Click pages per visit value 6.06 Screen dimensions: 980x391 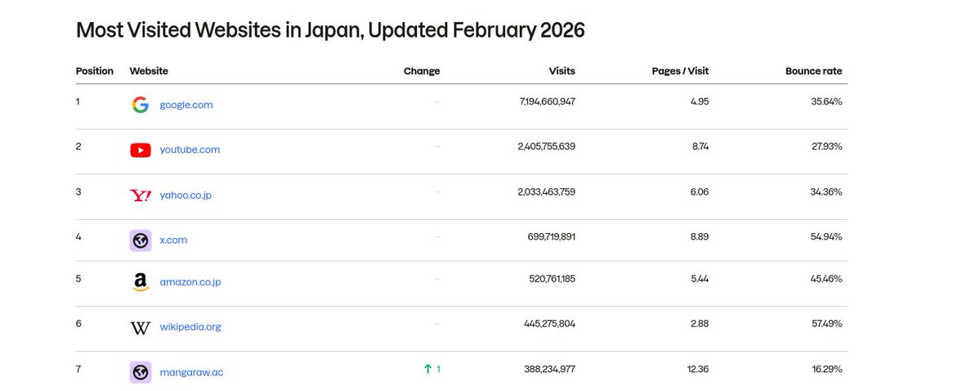pyautogui.click(x=700, y=192)
